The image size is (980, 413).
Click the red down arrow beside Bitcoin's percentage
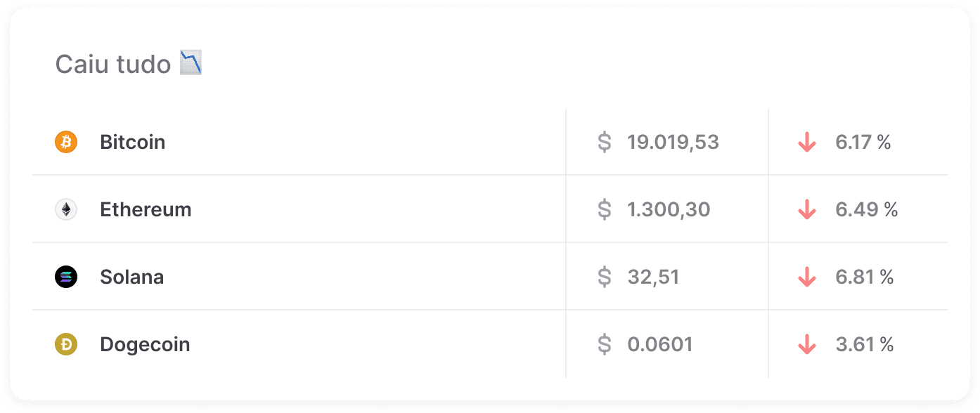pyautogui.click(x=807, y=141)
